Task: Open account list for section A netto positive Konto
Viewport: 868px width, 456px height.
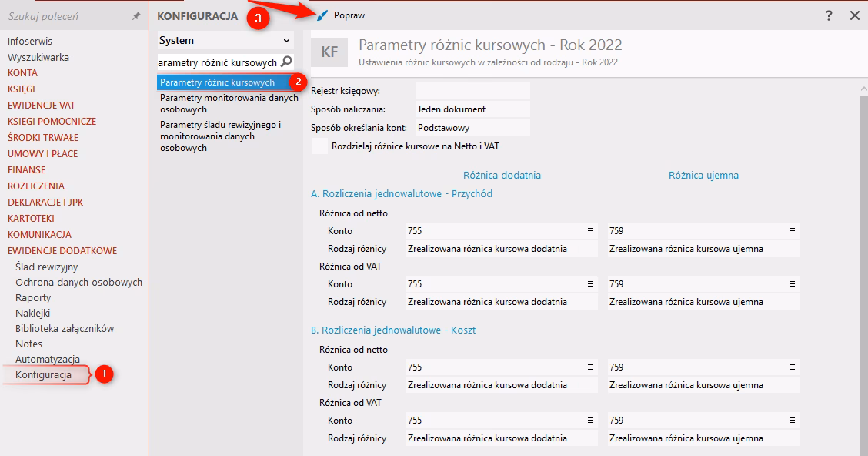Action: tap(590, 231)
